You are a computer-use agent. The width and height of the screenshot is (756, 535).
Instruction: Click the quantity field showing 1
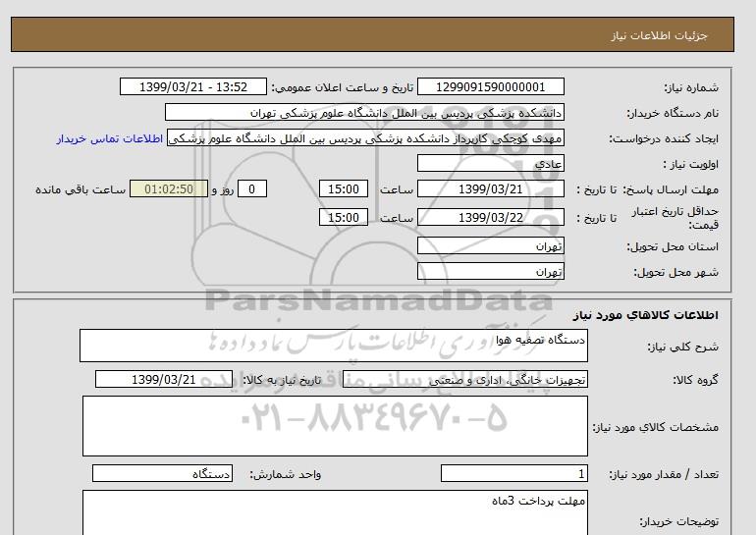click(x=514, y=474)
